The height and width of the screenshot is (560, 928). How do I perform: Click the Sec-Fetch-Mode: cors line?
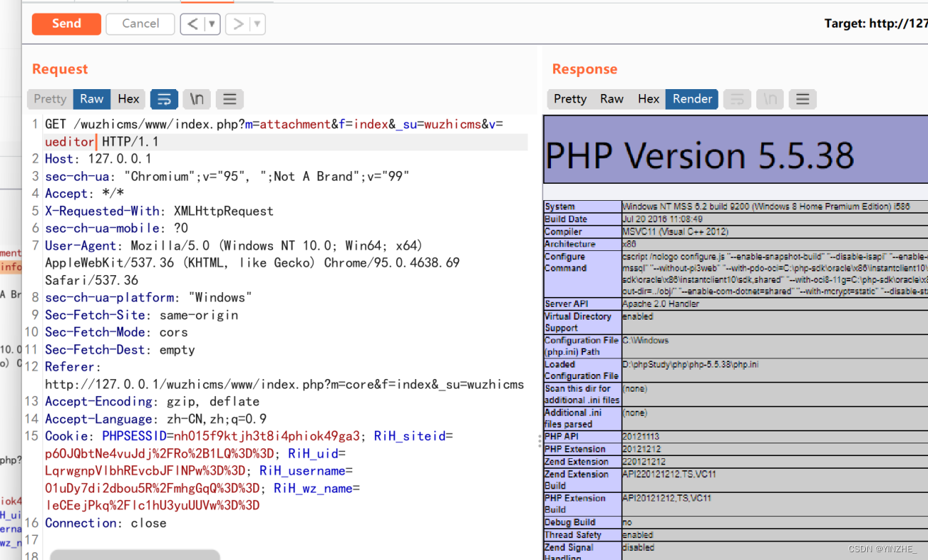point(117,332)
